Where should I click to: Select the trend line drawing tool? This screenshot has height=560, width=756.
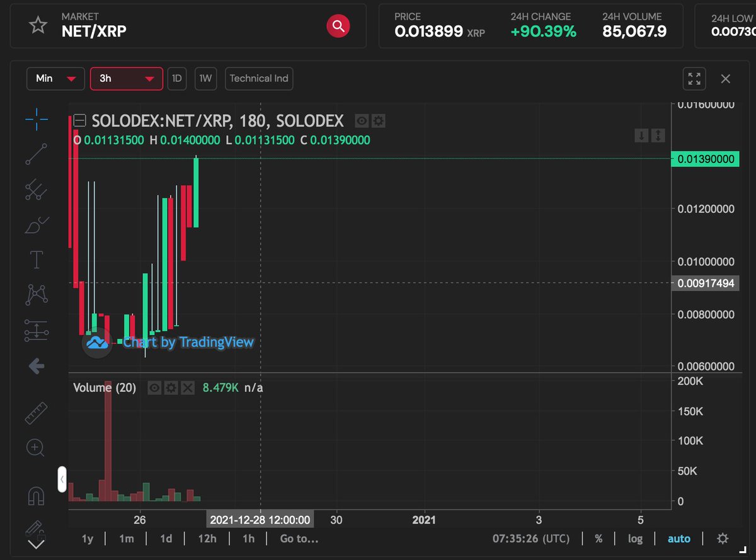37,154
